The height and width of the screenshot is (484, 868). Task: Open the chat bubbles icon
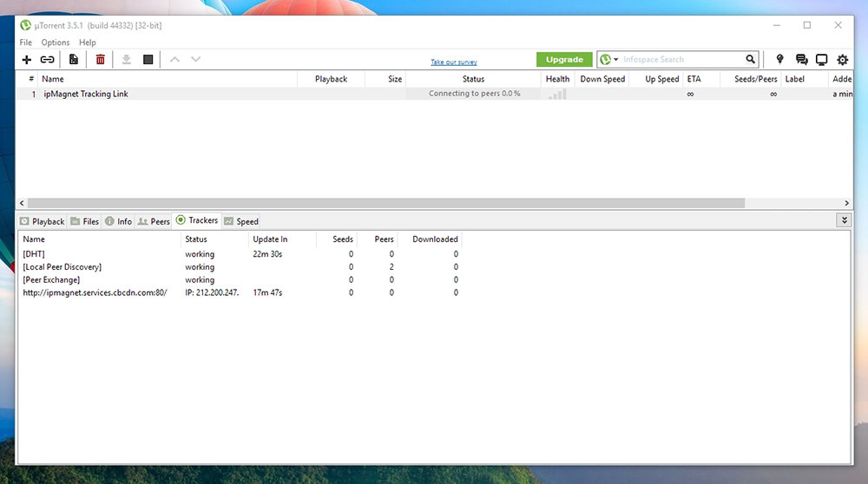[x=801, y=60]
